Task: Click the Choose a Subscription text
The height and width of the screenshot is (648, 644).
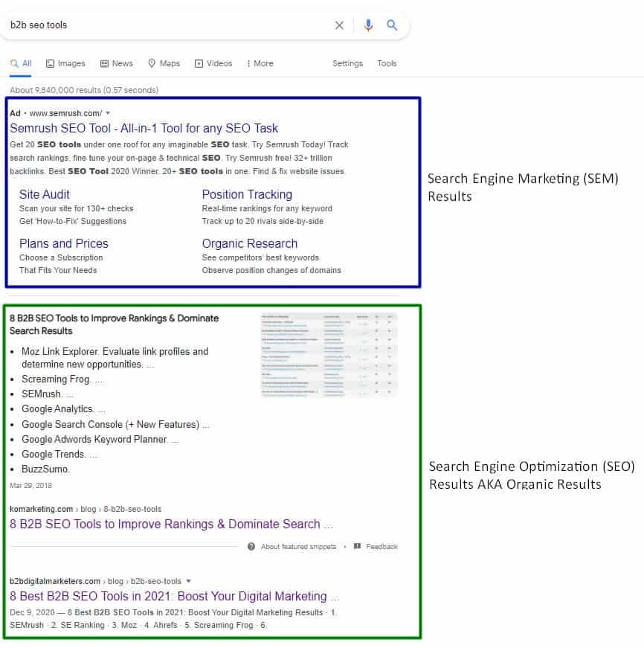Action: [x=61, y=257]
